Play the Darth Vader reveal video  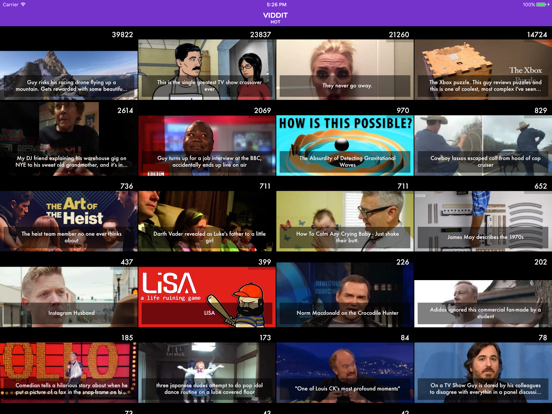point(207,221)
